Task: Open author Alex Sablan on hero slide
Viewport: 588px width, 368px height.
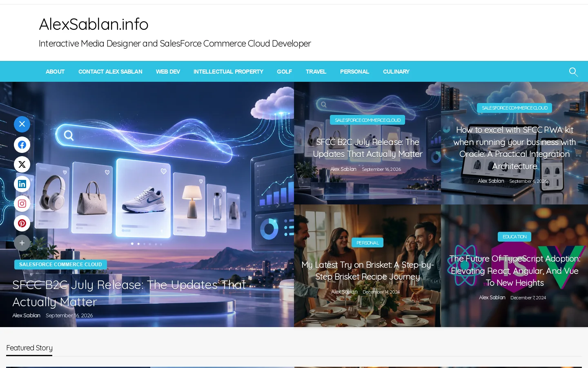Action: (26, 315)
